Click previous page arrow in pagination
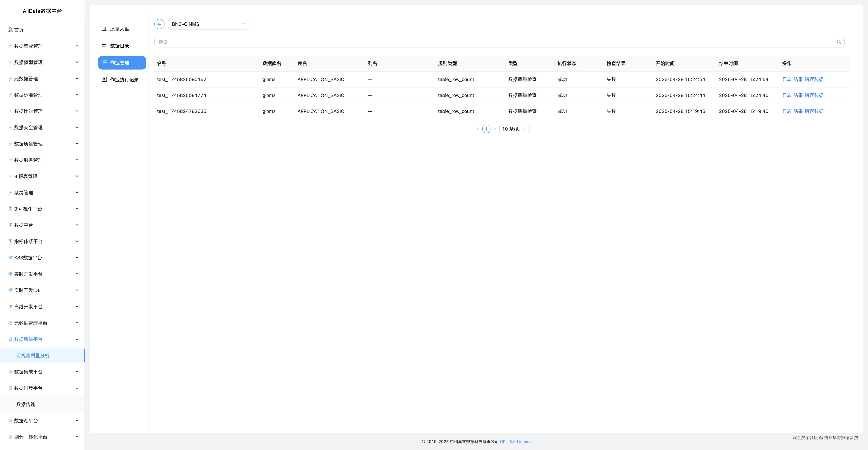Viewport: 868px width, 450px height. 478,129
